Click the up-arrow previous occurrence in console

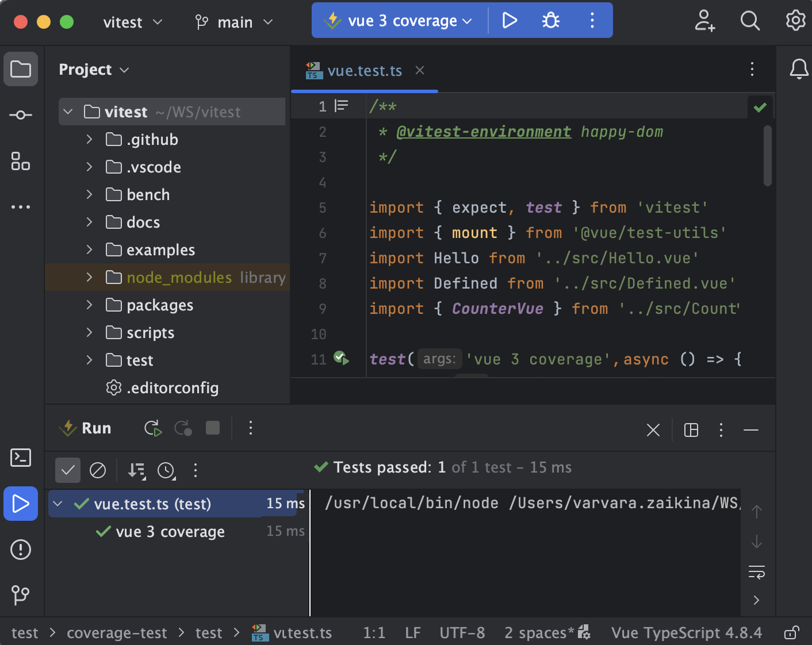pos(757,512)
